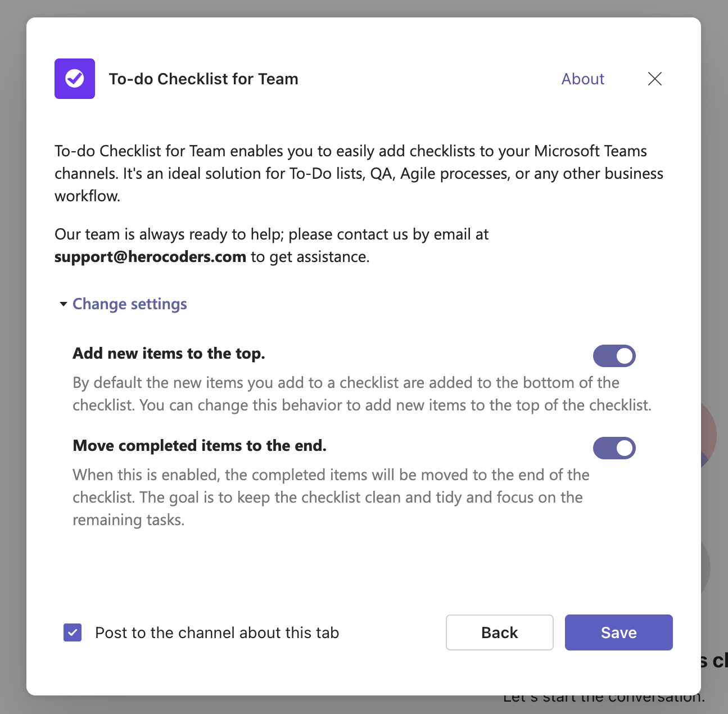The width and height of the screenshot is (728, 714).
Task: Click the description under Move completed items setting
Action: click(331, 497)
